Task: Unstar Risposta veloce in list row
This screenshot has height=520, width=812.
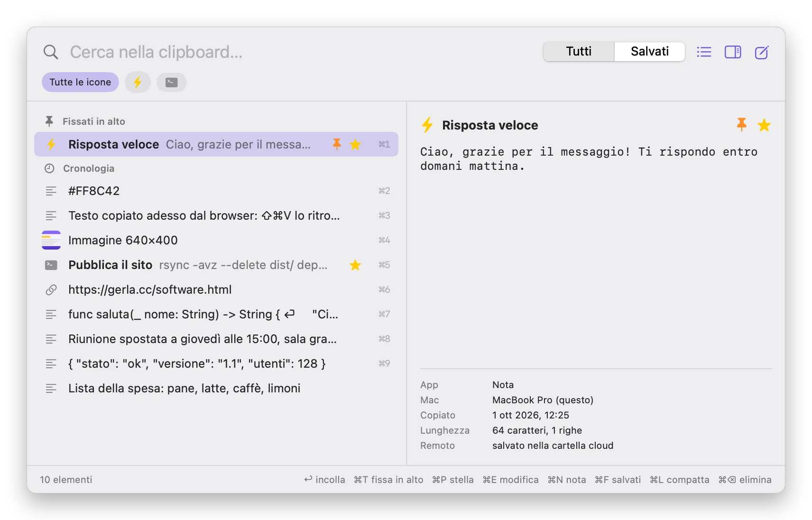Action: [x=355, y=144]
